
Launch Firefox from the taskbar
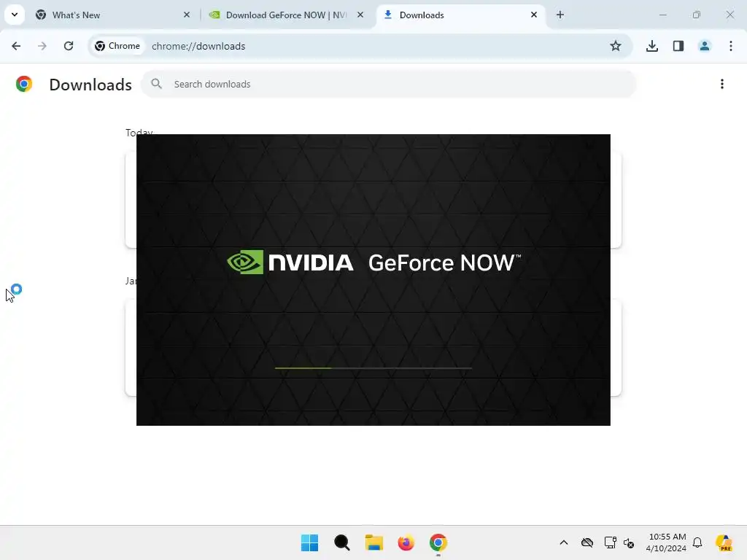point(406,542)
